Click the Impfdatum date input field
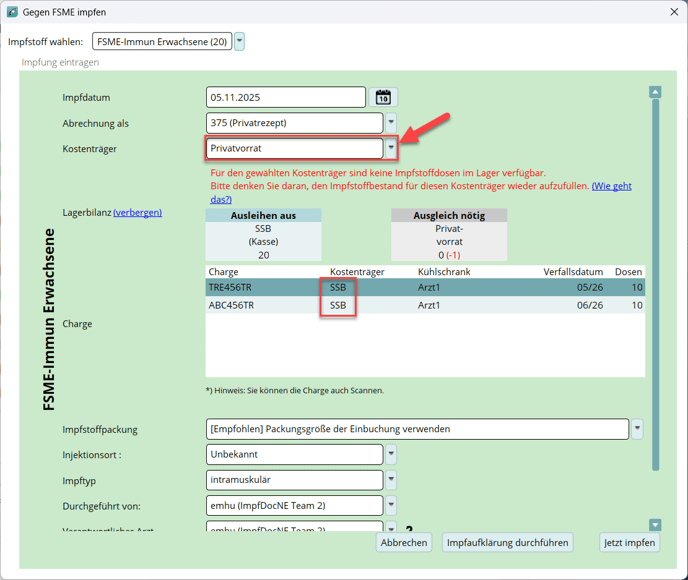 [x=286, y=98]
